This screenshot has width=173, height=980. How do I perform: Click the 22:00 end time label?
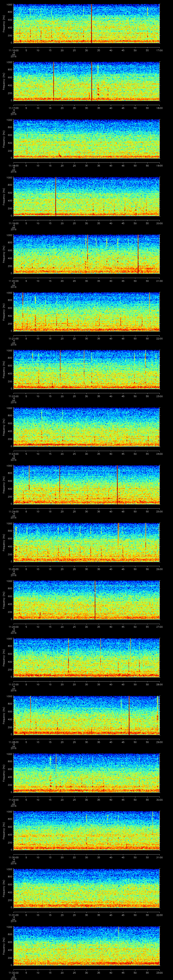pyautogui.click(x=159, y=339)
